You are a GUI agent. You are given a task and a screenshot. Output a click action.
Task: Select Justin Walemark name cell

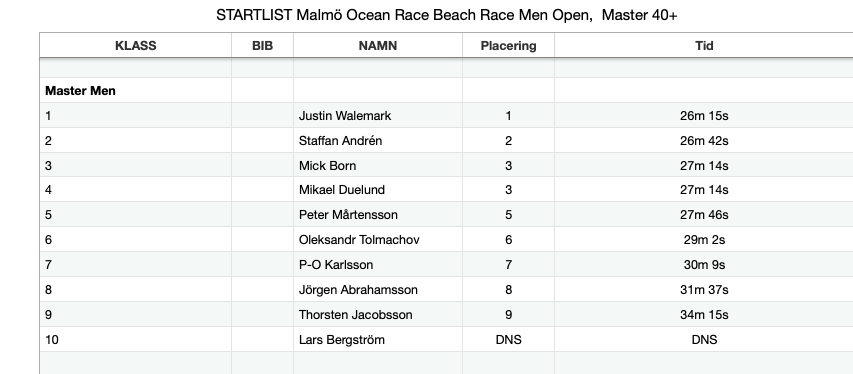378,115
